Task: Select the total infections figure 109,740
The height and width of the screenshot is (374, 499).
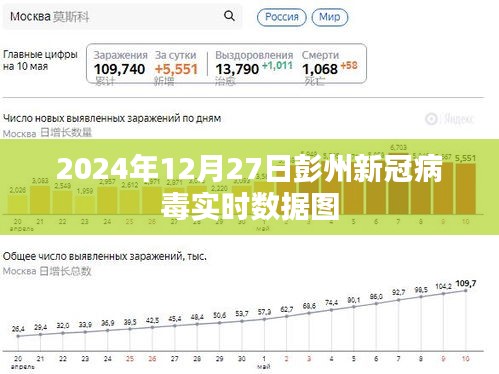Action: 119,69
